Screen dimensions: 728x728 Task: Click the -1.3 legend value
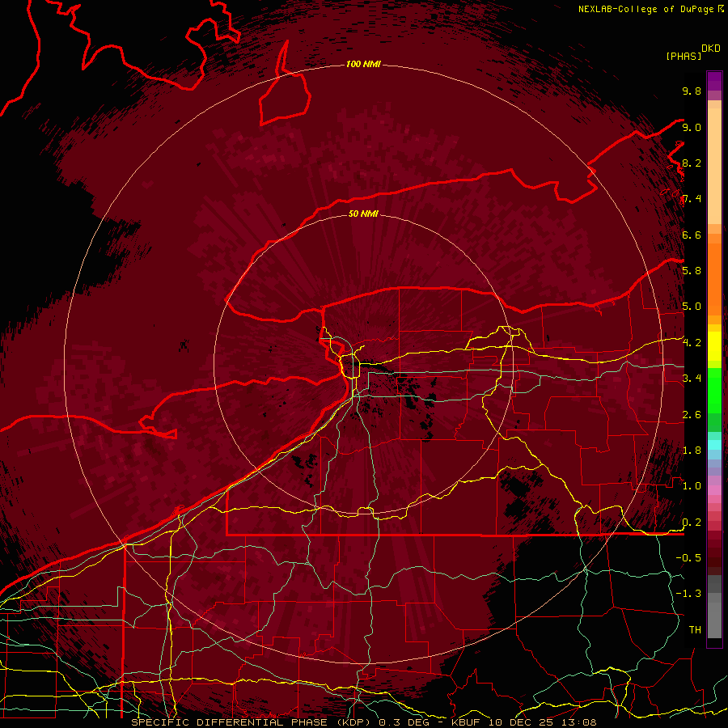tap(688, 594)
